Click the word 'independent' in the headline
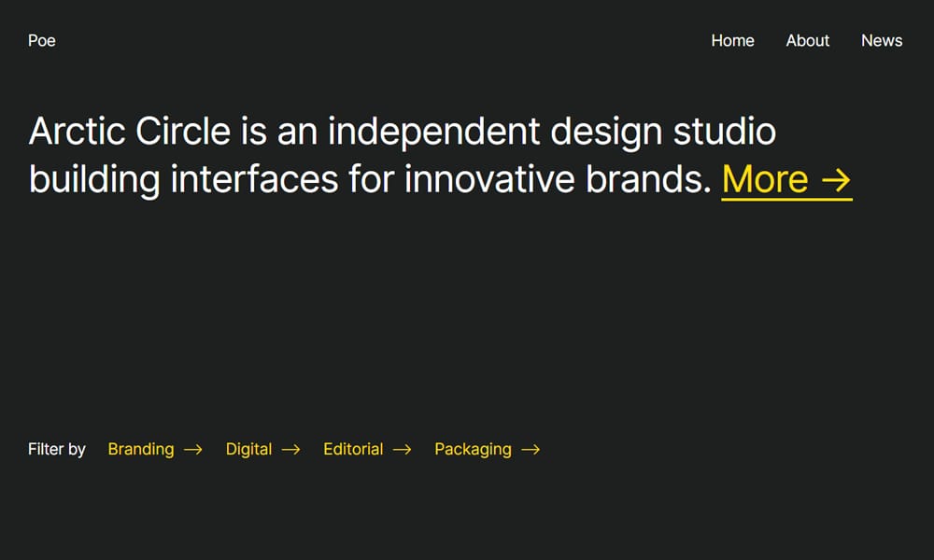Viewport: 934px width, 560px height. [x=433, y=131]
